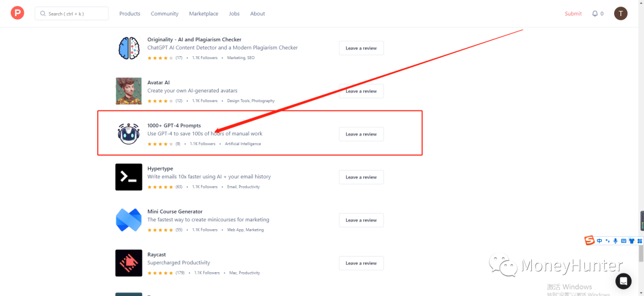Image resolution: width=644 pixels, height=296 pixels.
Task: Open the About menu
Action: [x=258, y=14]
